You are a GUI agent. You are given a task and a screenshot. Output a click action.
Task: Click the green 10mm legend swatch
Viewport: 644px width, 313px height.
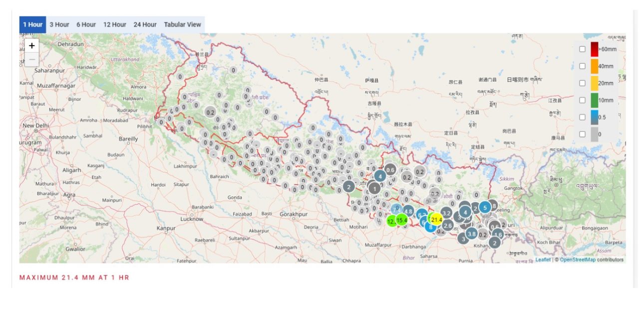[594, 100]
